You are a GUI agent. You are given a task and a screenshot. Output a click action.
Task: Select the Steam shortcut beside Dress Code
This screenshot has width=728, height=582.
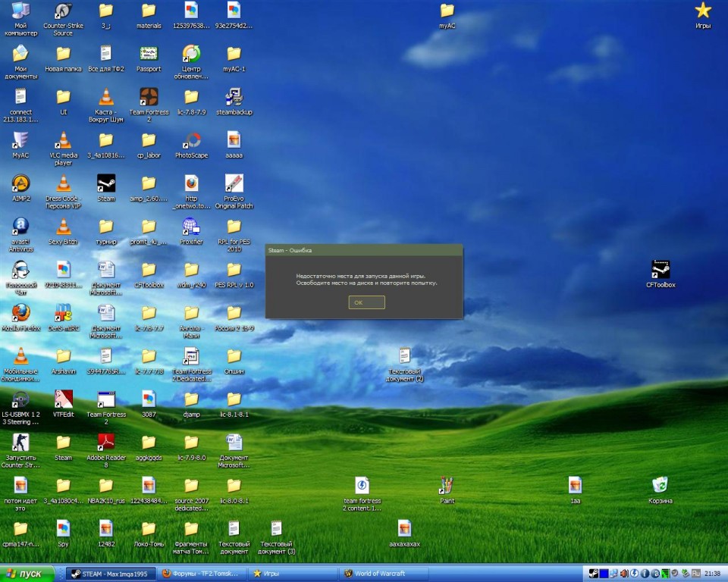tap(106, 189)
